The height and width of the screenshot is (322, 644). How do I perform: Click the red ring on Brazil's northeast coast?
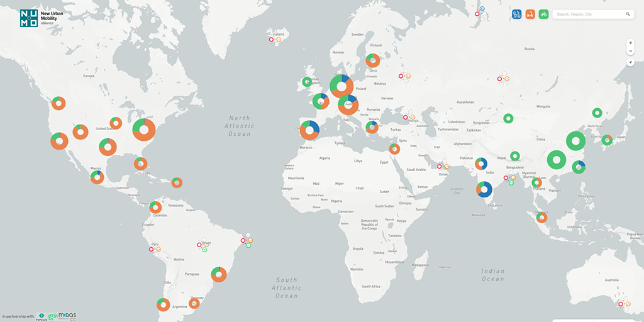tap(243, 240)
